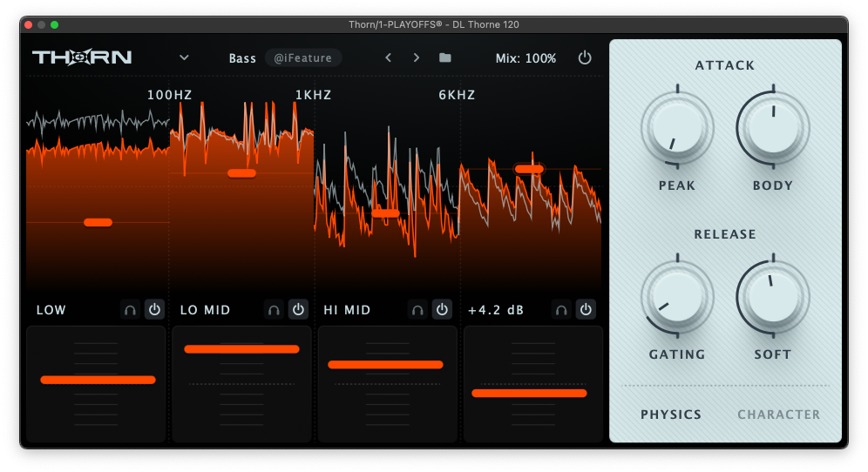868x472 pixels.
Task: Click the LO MID threshold handle in spectrum
Action: pyautogui.click(x=242, y=173)
